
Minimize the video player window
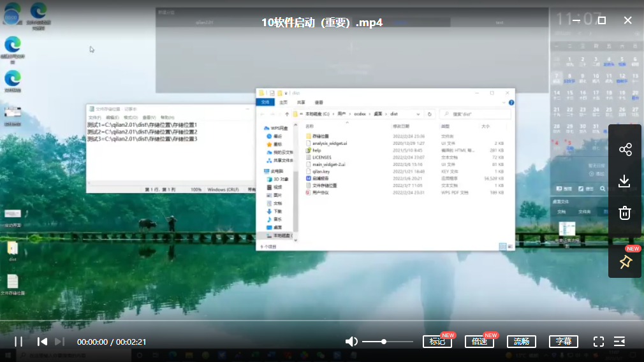click(576, 20)
